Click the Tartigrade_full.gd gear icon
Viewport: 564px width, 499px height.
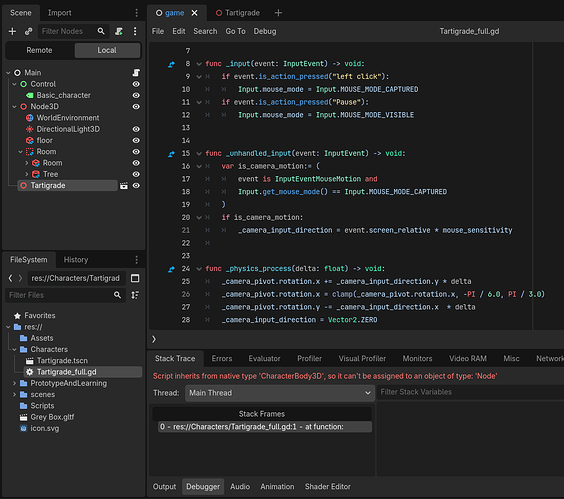29,372
